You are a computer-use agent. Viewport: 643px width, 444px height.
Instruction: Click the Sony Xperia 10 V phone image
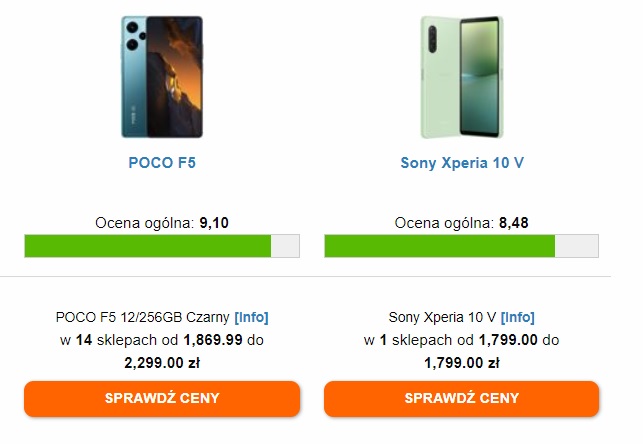coord(462,77)
